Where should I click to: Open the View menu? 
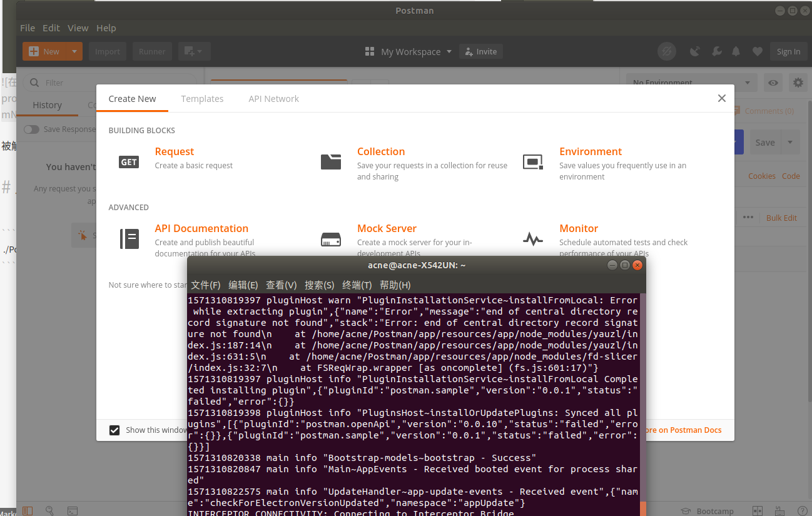tap(78, 28)
